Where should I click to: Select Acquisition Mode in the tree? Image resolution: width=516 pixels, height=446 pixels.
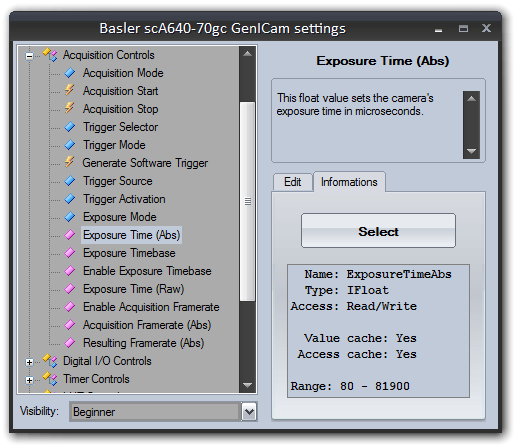tap(123, 73)
